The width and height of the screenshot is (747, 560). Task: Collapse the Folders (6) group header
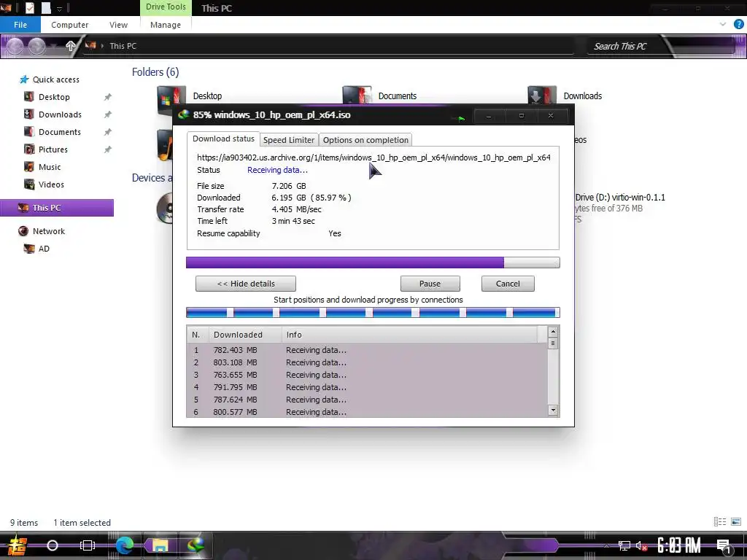click(x=155, y=72)
